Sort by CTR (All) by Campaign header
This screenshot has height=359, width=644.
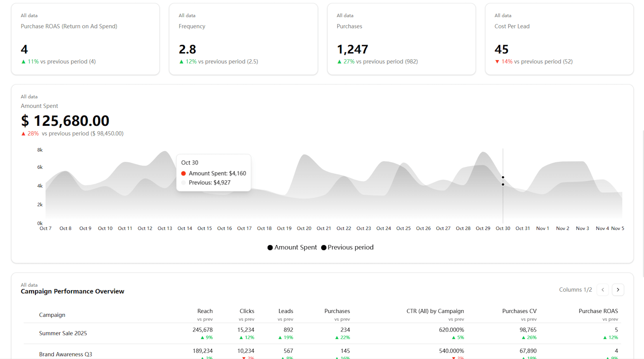point(435,311)
